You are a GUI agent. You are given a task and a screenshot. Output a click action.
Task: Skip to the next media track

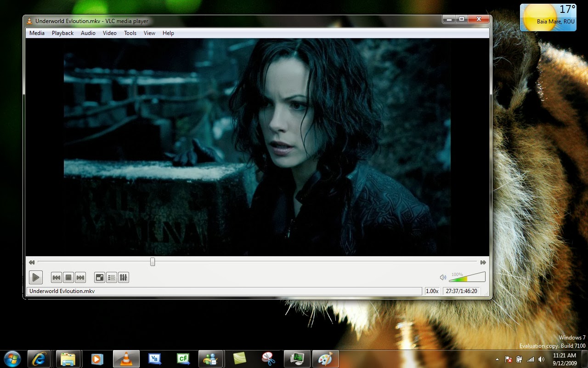80,277
